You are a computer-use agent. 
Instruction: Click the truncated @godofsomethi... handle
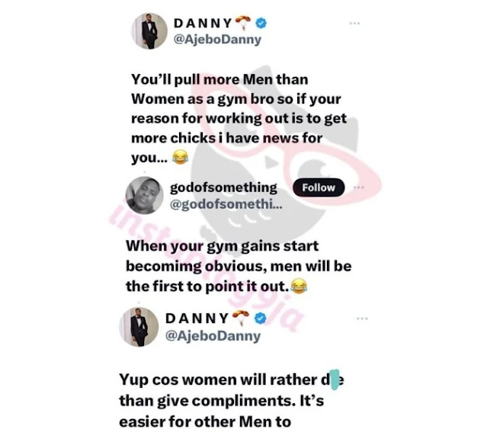[x=226, y=204]
